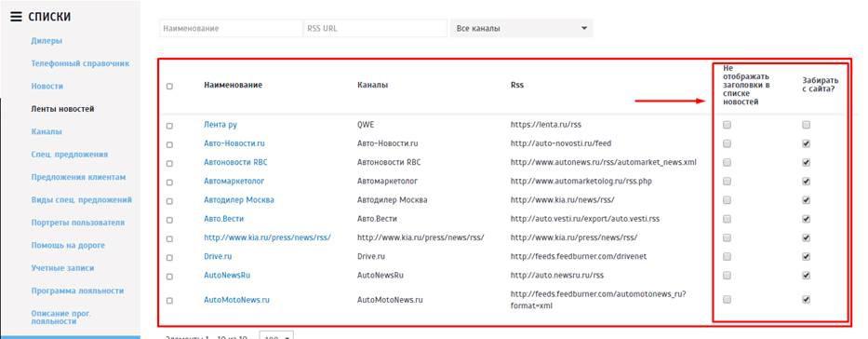868x339 pixels.
Task: Open the Автоновости RBC feed link
Action: tap(235, 162)
